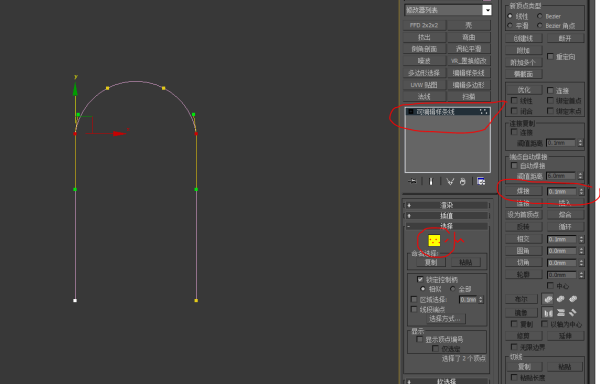Image resolution: width=600 pixels, height=384 pixels.
Task: Collapse the 选择 rollout
Action: 447,226
